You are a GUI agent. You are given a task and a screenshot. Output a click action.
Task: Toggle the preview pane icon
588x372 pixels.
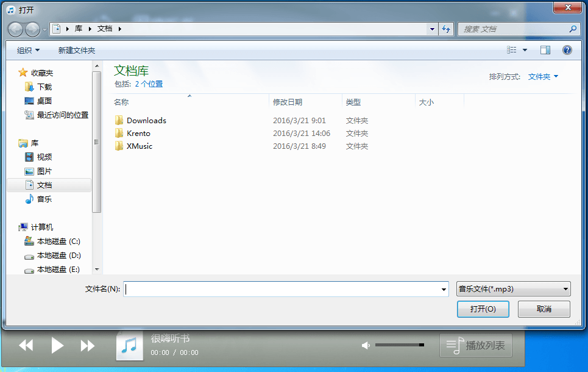coord(545,50)
